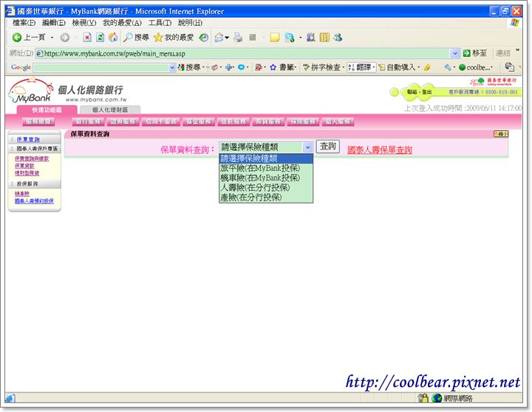Open the 保單貸款 sidebar link
Screen dimensions: 532x412
[24, 166]
